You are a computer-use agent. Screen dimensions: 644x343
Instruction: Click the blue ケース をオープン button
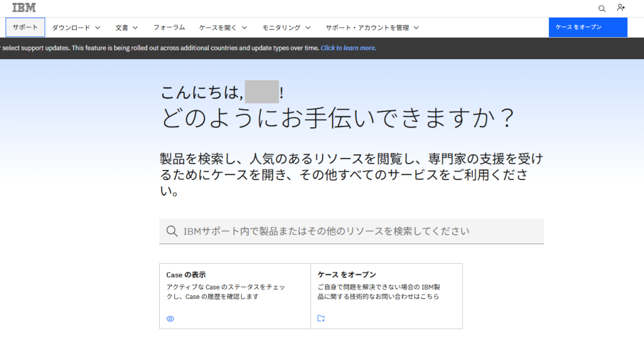pos(588,27)
